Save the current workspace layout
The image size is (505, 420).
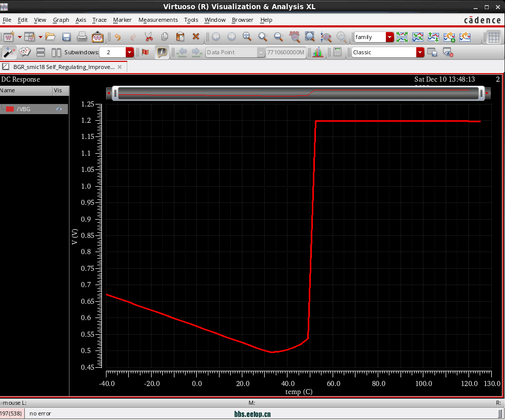tap(432, 52)
